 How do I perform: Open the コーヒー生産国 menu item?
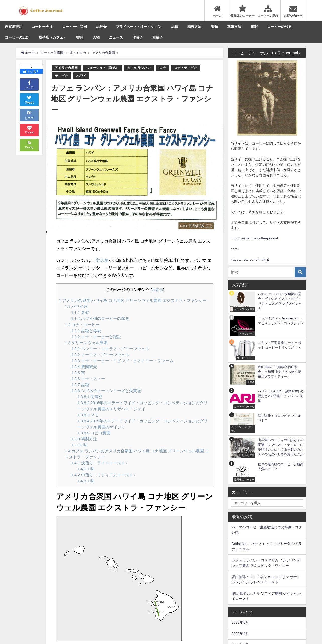click(x=74, y=27)
